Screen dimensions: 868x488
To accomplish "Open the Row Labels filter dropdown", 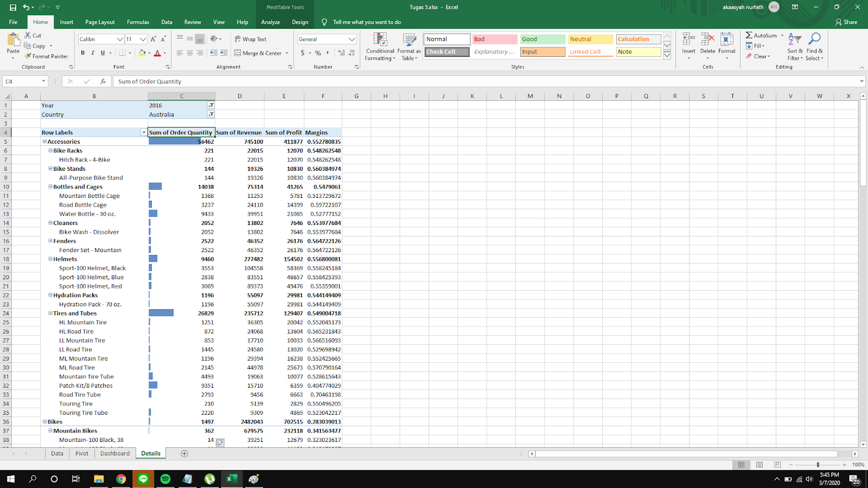I will click(143, 132).
